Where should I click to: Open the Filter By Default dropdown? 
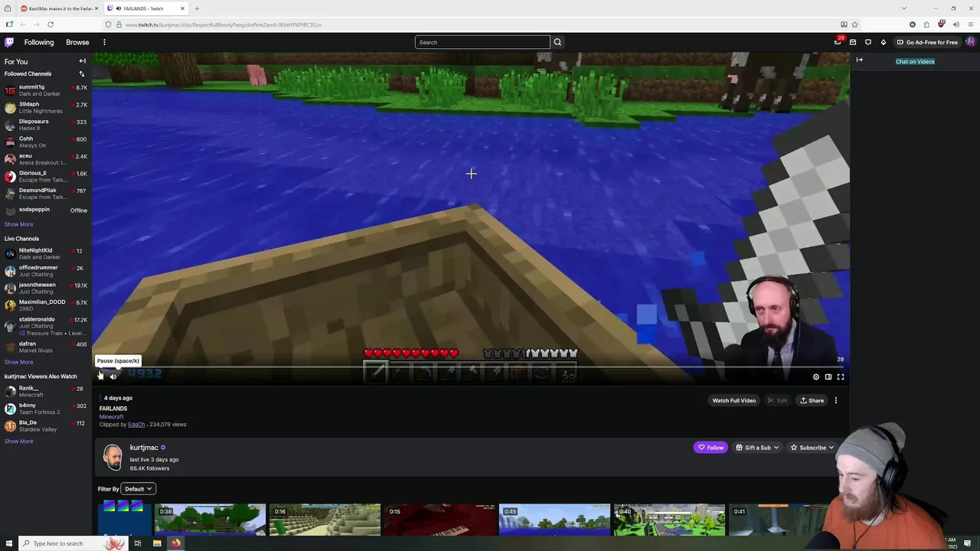tap(139, 489)
